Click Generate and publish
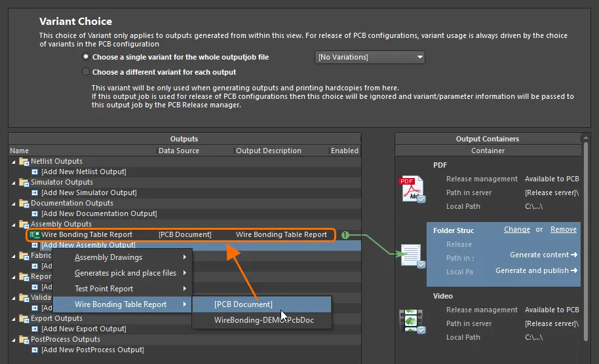 click(x=536, y=270)
